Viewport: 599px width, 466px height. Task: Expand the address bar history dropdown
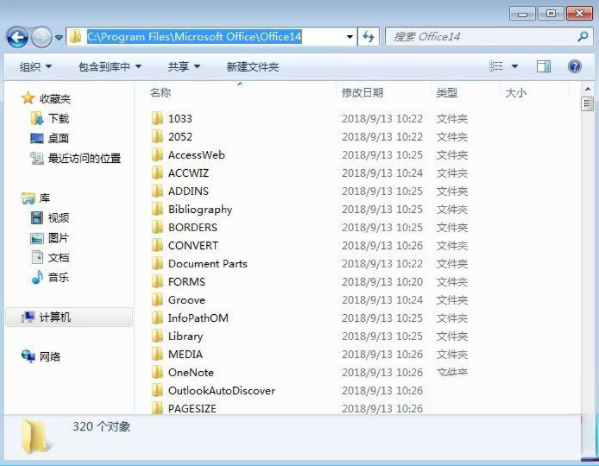350,37
